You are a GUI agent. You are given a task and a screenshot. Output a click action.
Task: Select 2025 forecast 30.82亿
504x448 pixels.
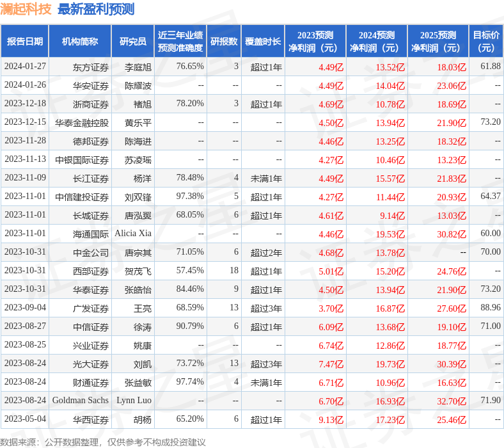pos(452,234)
